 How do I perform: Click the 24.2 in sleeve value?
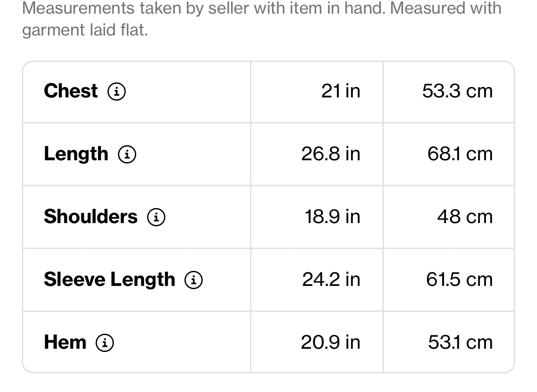click(x=331, y=280)
